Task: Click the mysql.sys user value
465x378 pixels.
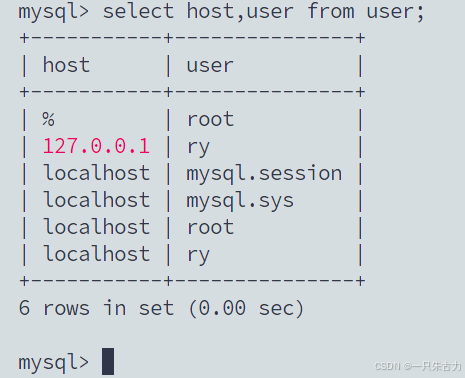Action: pos(240,202)
